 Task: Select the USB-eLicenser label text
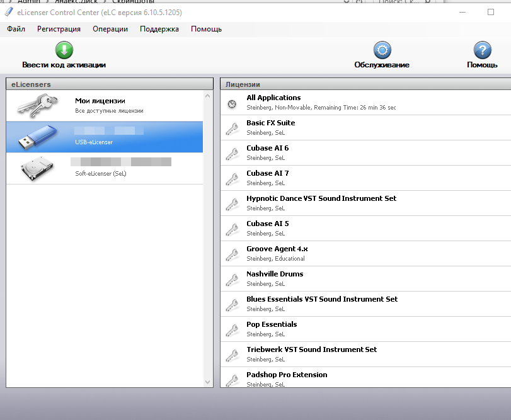click(x=94, y=142)
